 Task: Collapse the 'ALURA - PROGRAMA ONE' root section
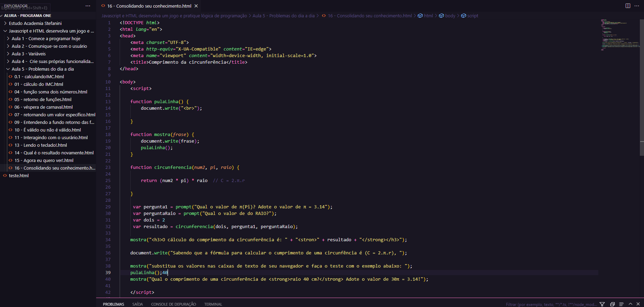[2, 16]
